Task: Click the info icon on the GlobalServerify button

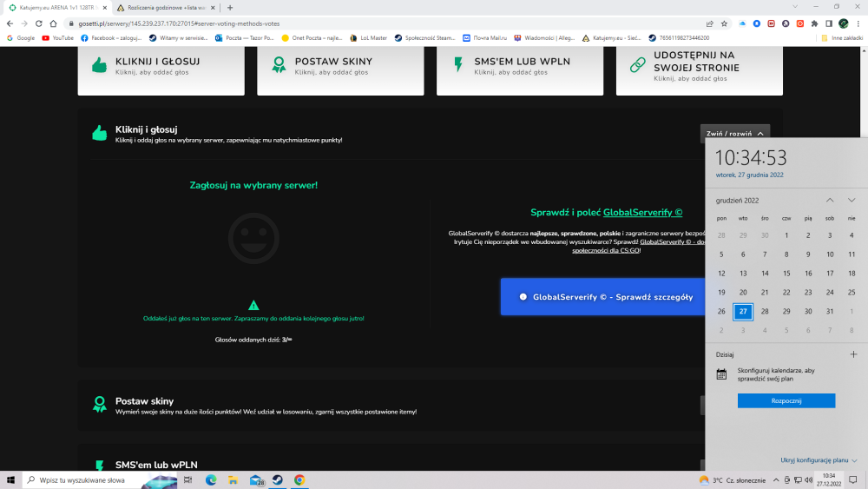Action: pos(523,297)
